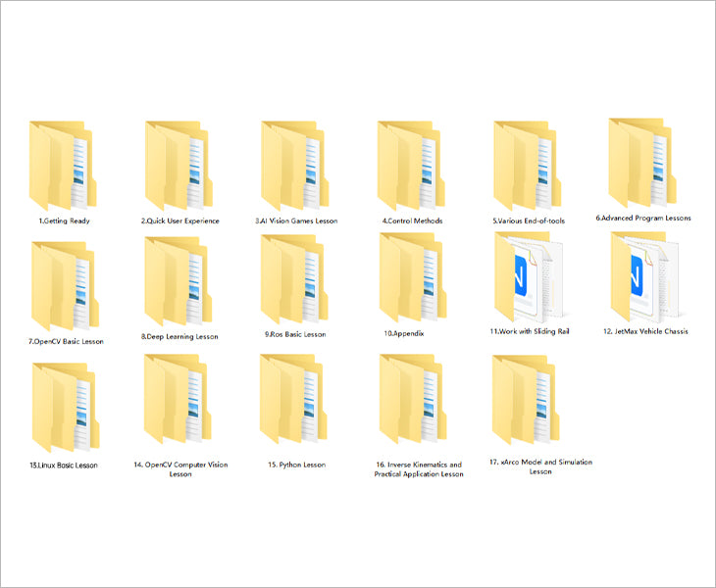
Task: Open the 17. xArco Model and Simulation folder
Action: point(528,402)
